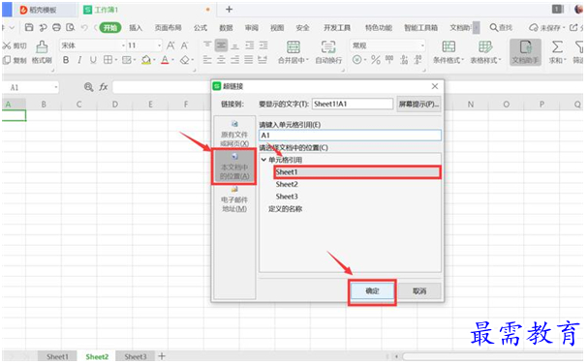Toggle center horizontal alignment
This screenshot has width=588, height=364.
point(221,60)
